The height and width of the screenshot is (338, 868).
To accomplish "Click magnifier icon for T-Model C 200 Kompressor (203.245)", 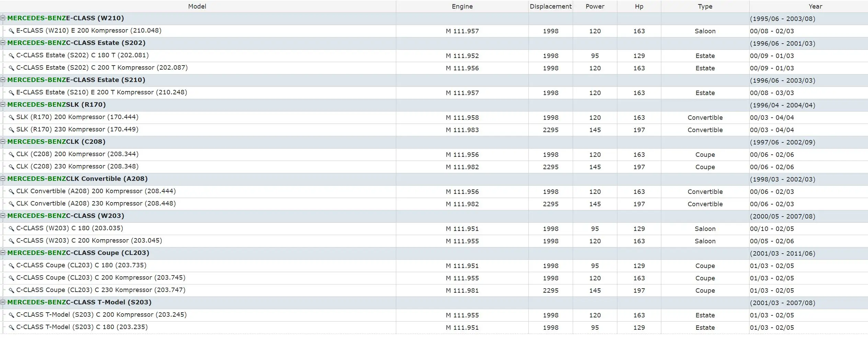I will 11,315.
